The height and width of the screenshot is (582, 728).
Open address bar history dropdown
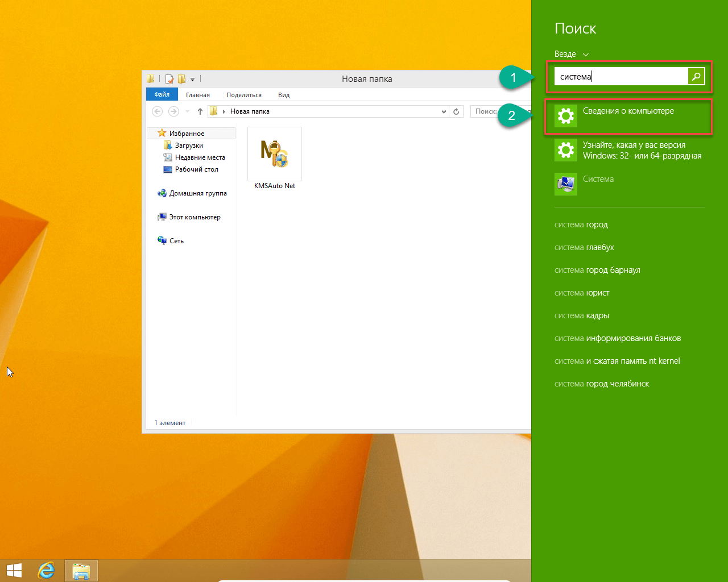pyautogui.click(x=444, y=111)
